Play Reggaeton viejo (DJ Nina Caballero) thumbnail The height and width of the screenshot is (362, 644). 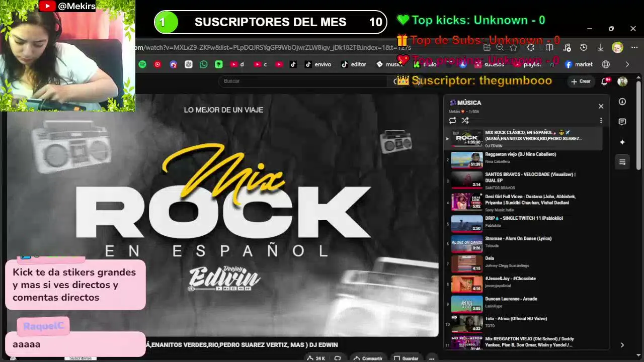click(466, 160)
